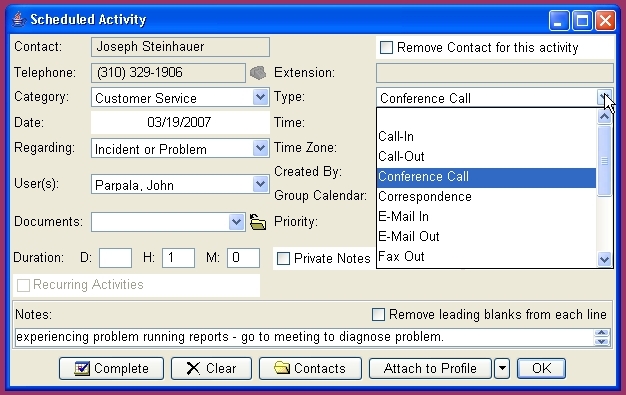The width and height of the screenshot is (626, 395).
Task: Confirm with the OK button
Action: [x=541, y=368]
